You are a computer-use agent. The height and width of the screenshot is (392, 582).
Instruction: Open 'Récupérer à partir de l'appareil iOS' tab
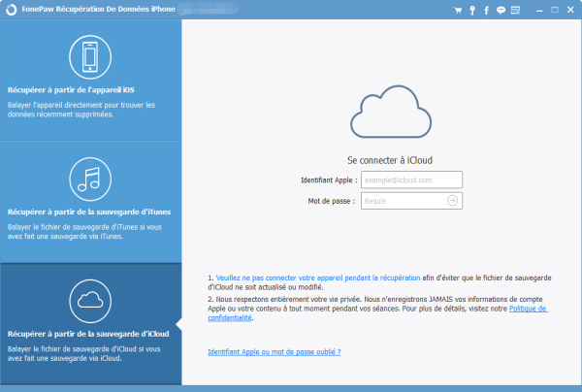[x=91, y=81]
